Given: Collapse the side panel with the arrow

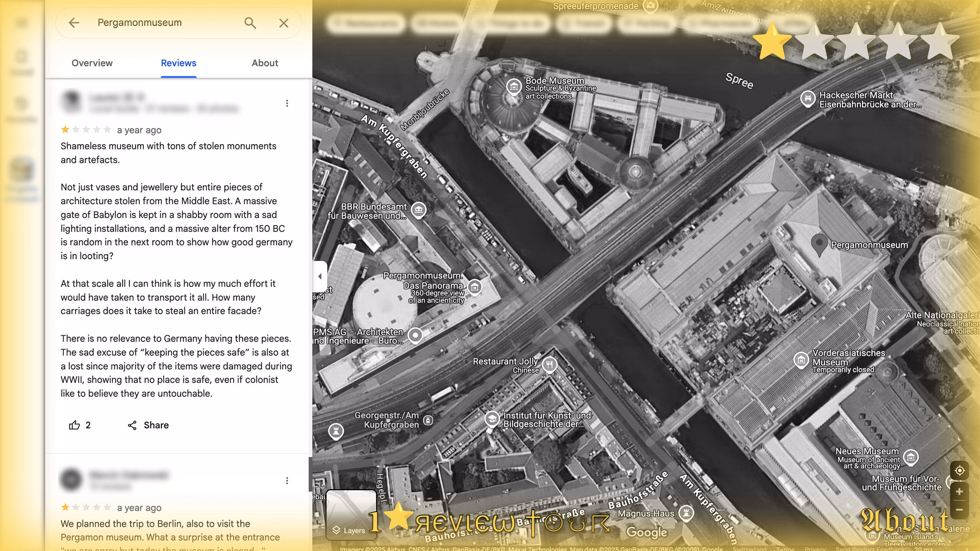Looking at the screenshot, I should tap(320, 276).
